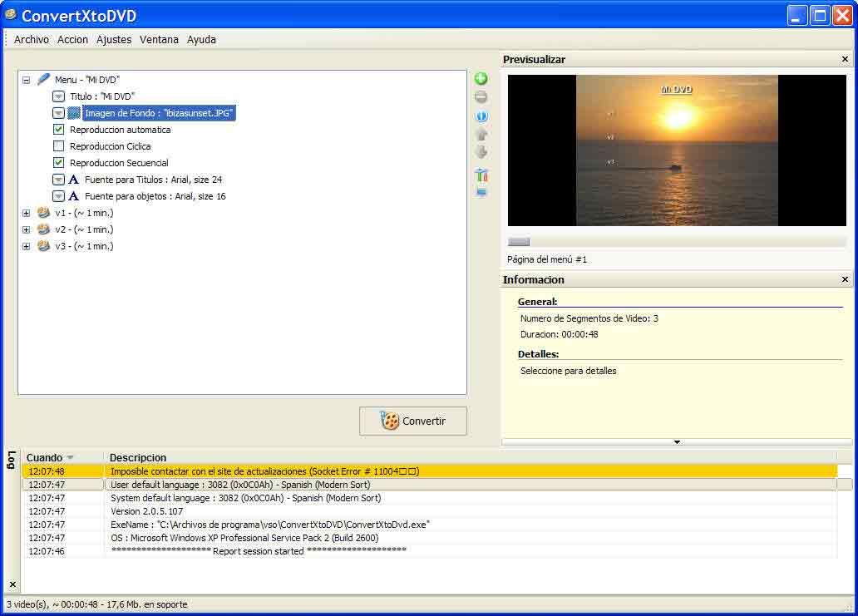Open the Titulo "Mi DVD" dropdown arrow
Image resolution: width=858 pixels, height=616 pixels.
pos(58,96)
